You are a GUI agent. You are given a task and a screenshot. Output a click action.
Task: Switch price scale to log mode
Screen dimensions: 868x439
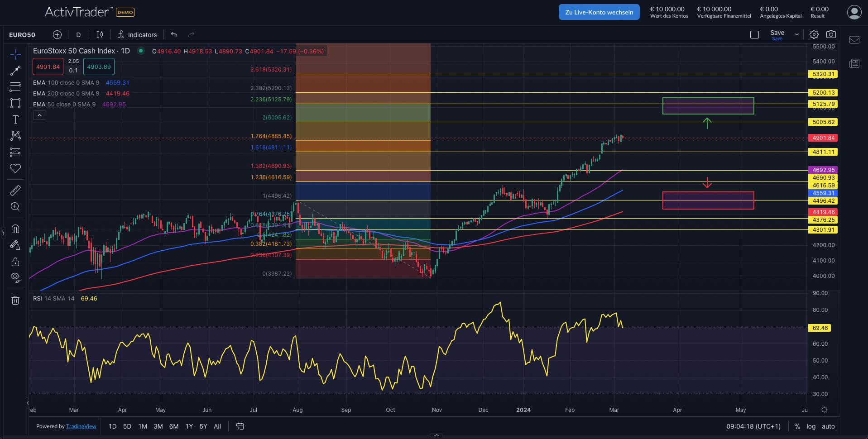click(x=811, y=426)
